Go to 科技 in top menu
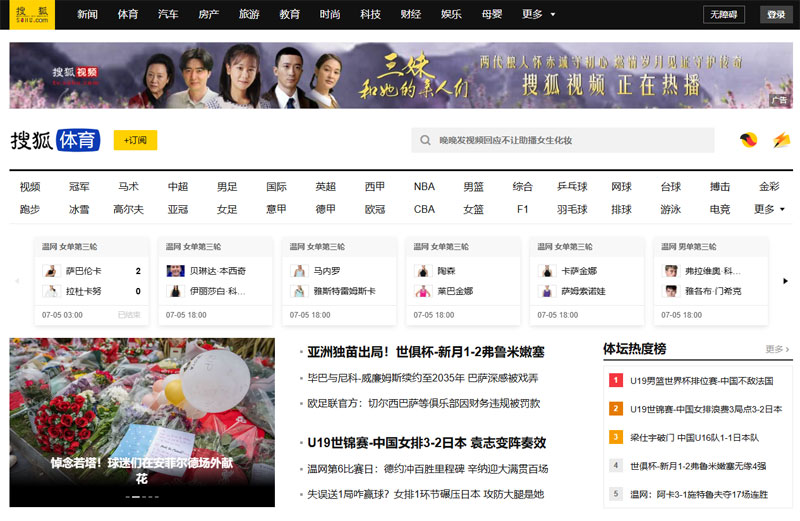This screenshot has width=800, height=521. pyautogui.click(x=370, y=14)
